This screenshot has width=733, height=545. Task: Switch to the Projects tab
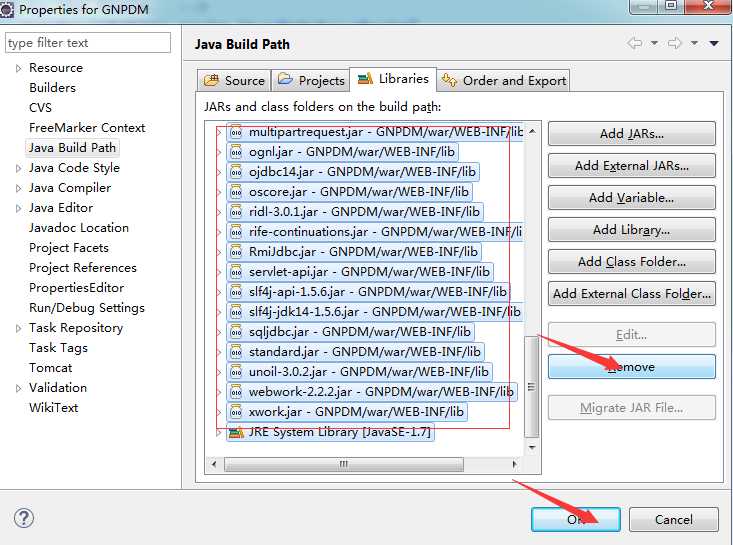(311, 80)
